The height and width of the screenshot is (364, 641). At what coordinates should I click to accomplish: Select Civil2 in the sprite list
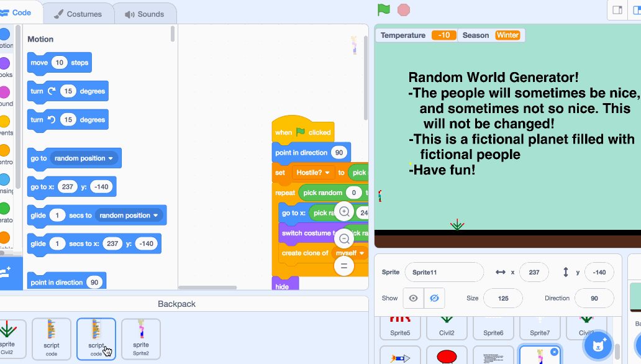point(447,328)
